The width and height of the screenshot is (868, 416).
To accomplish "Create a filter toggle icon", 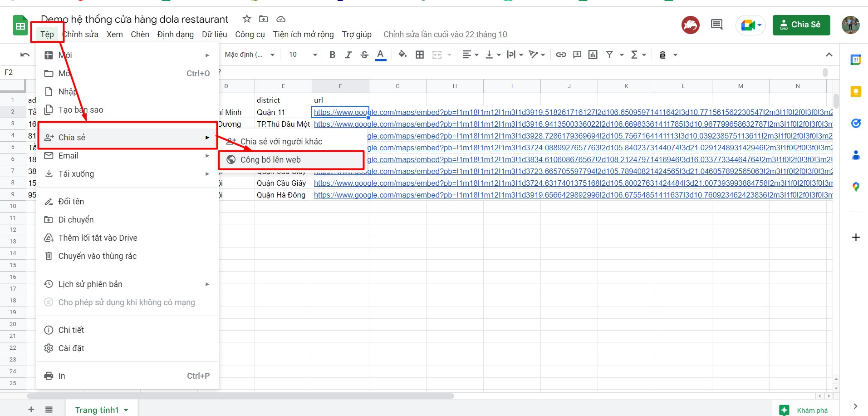I will pos(609,54).
